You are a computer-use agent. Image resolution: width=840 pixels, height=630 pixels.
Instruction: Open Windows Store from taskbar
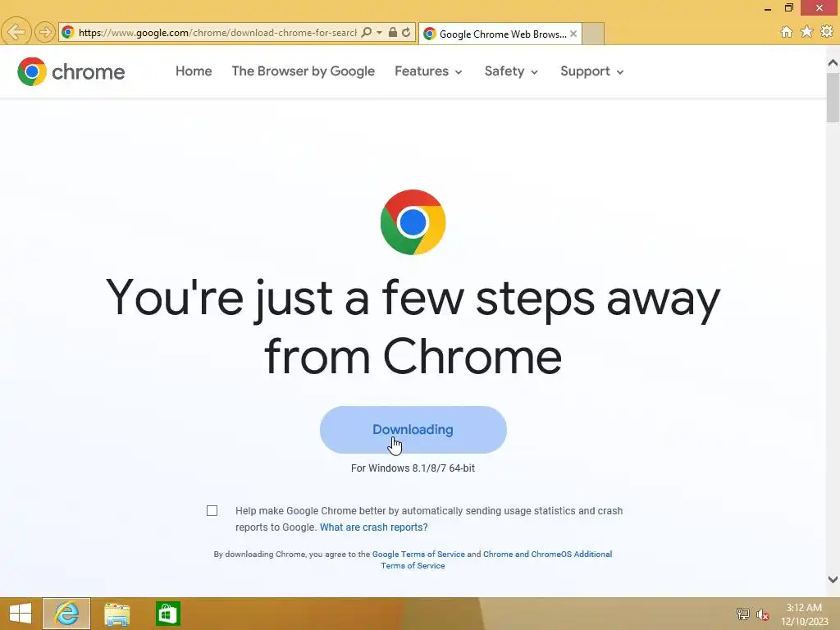pos(167,614)
